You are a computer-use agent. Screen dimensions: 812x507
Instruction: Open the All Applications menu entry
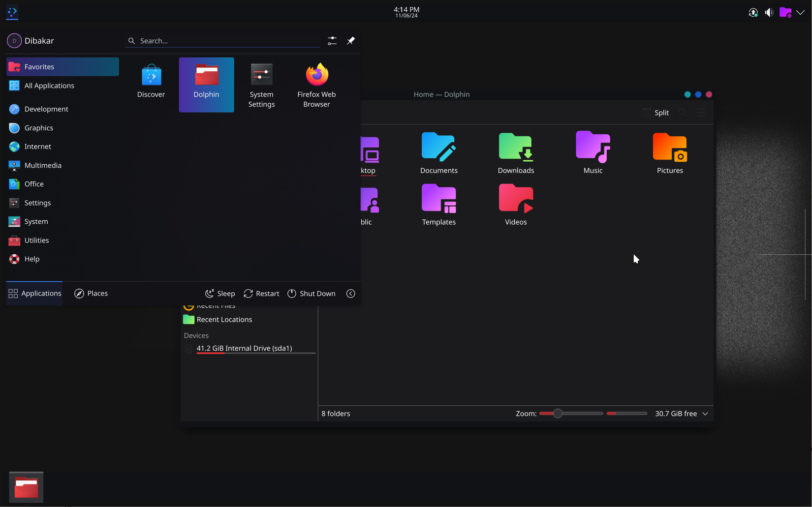tap(49, 85)
